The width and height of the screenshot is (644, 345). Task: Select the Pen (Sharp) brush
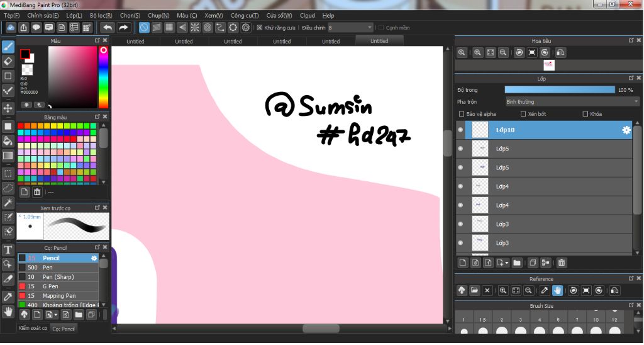point(58,277)
